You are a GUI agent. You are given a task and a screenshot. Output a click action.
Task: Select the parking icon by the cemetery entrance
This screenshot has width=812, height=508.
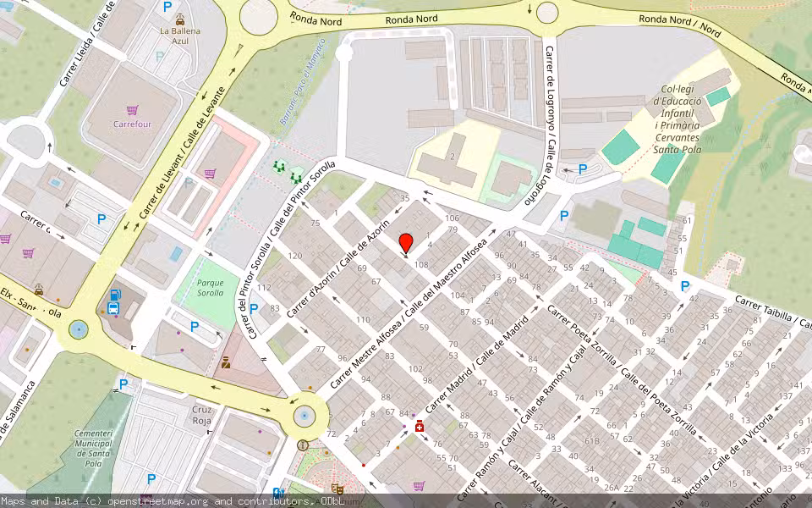pos(123,384)
